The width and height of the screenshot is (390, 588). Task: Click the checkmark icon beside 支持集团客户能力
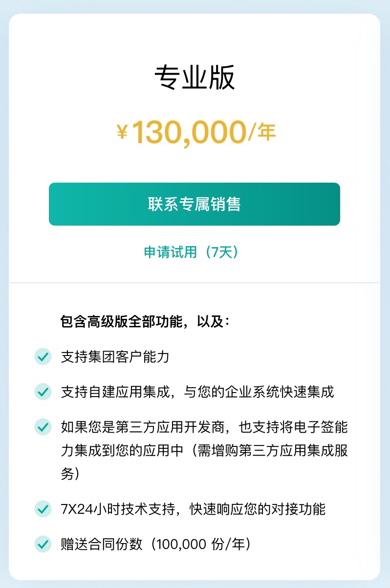[x=43, y=357]
